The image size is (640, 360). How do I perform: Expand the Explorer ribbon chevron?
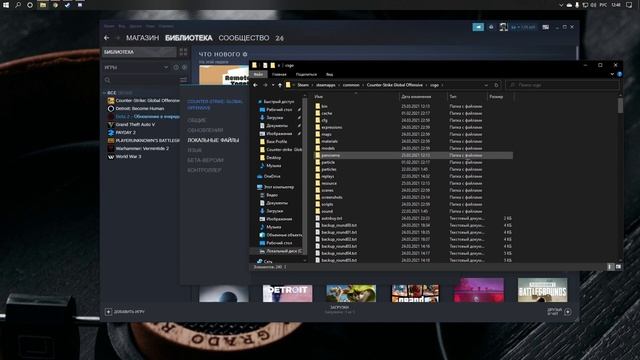point(612,74)
